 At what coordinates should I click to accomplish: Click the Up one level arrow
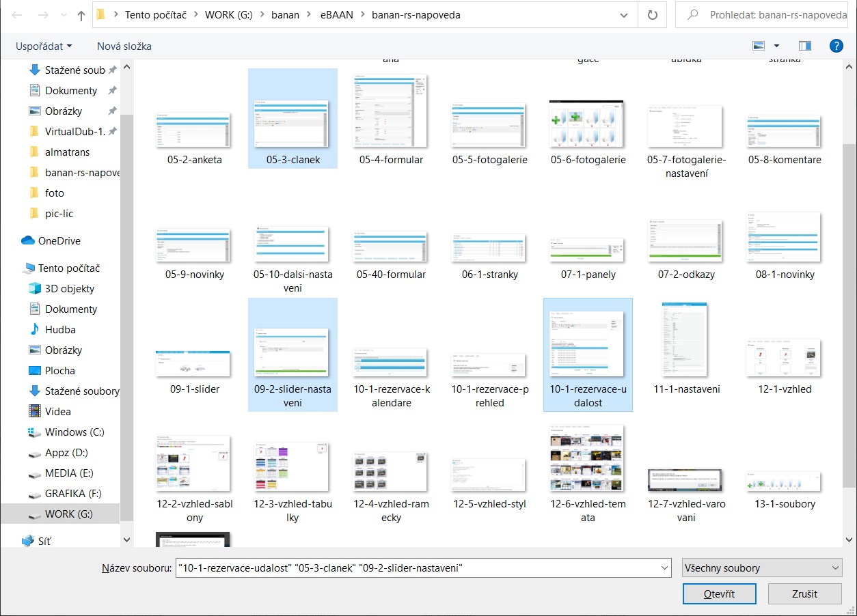click(x=81, y=15)
